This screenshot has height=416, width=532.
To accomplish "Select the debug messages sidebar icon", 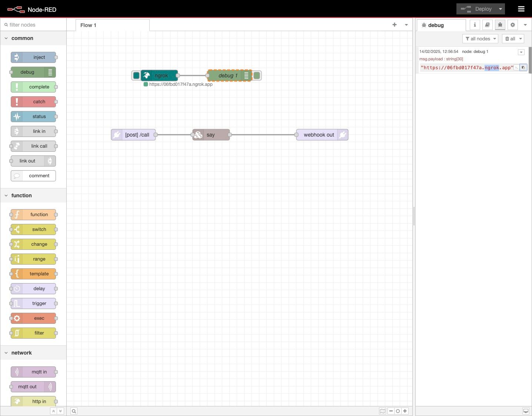I will point(500,25).
